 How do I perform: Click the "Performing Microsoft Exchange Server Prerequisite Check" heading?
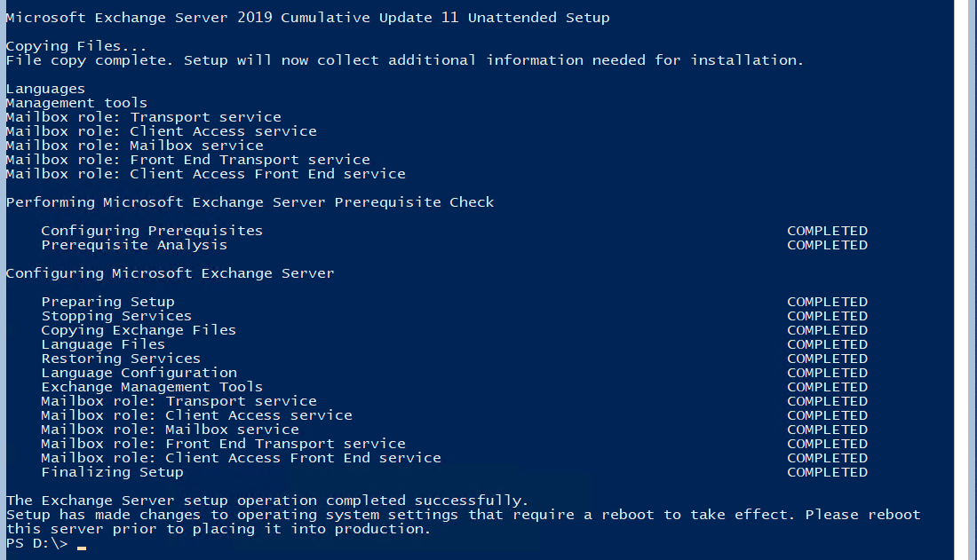(x=250, y=202)
